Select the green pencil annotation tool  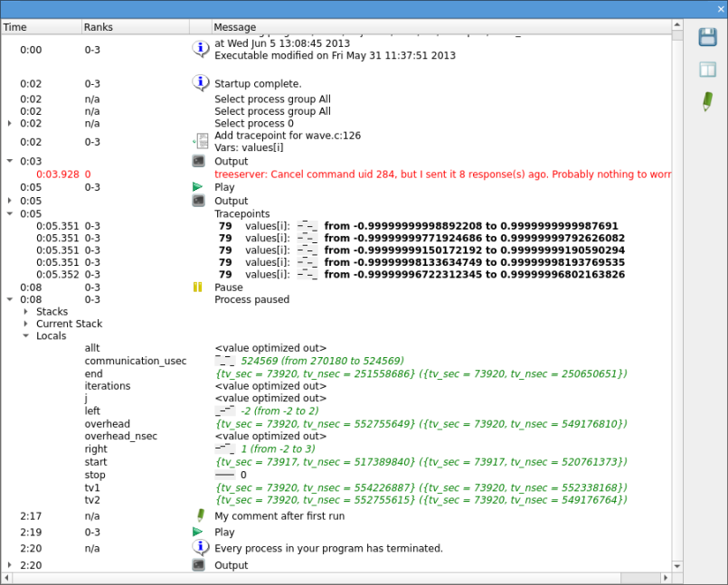pos(706,101)
